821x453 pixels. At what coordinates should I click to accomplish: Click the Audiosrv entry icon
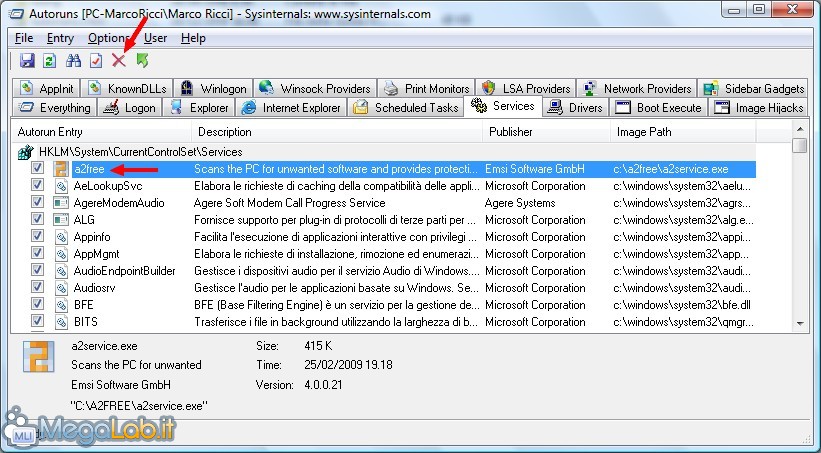click(x=61, y=288)
